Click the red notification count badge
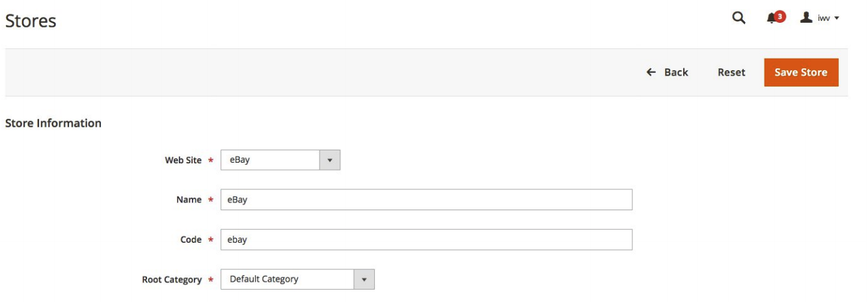The width and height of the screenshot is (868, 302). (780, 16)
